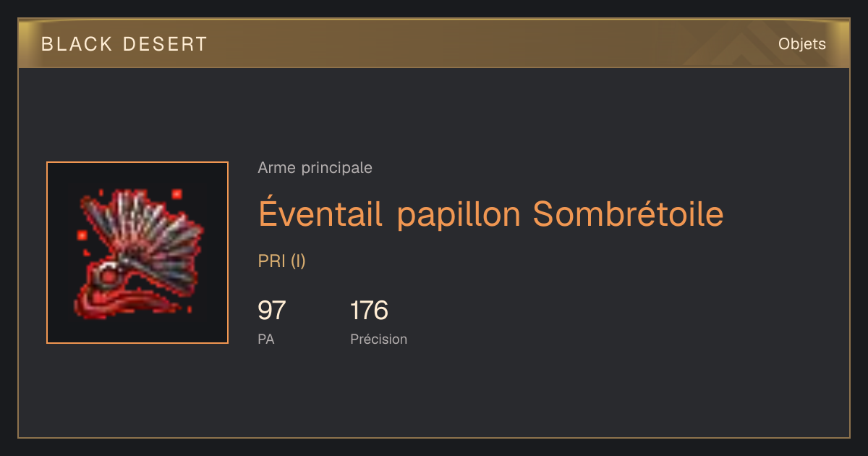The image size is (868, 456).
Task: Click the word Éventail in item title
Action: pos(320,214)
